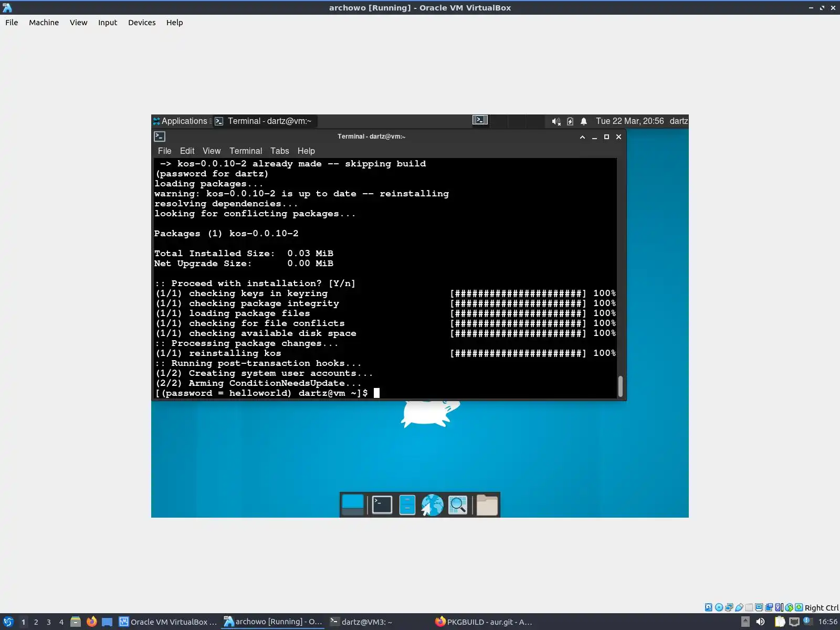The width and height of the screenshot is (840, 630).
Task: Click the keyboard capture indicator beside Right Ctrl
Action: point(799,607)
